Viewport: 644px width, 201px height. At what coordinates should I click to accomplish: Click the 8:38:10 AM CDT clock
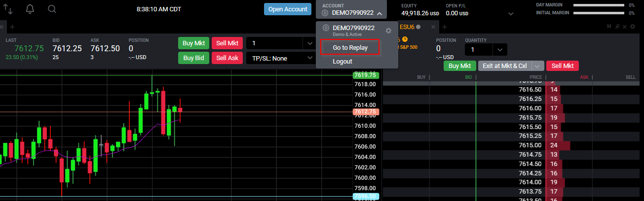[x=158, y=9]
